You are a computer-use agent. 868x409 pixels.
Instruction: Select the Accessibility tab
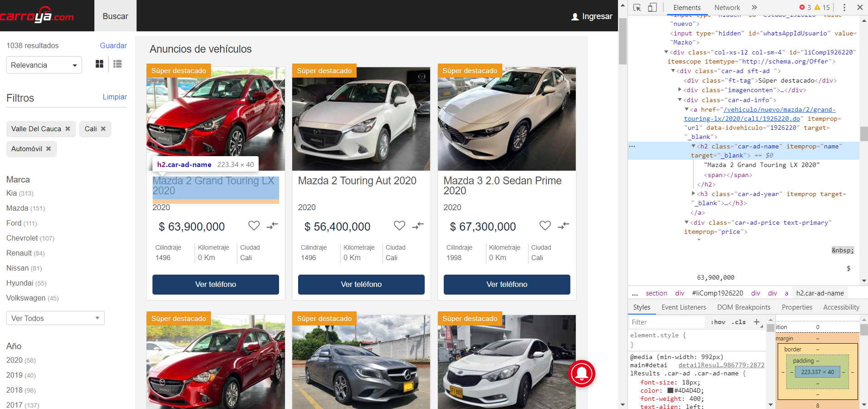click(x=841, y=307)
